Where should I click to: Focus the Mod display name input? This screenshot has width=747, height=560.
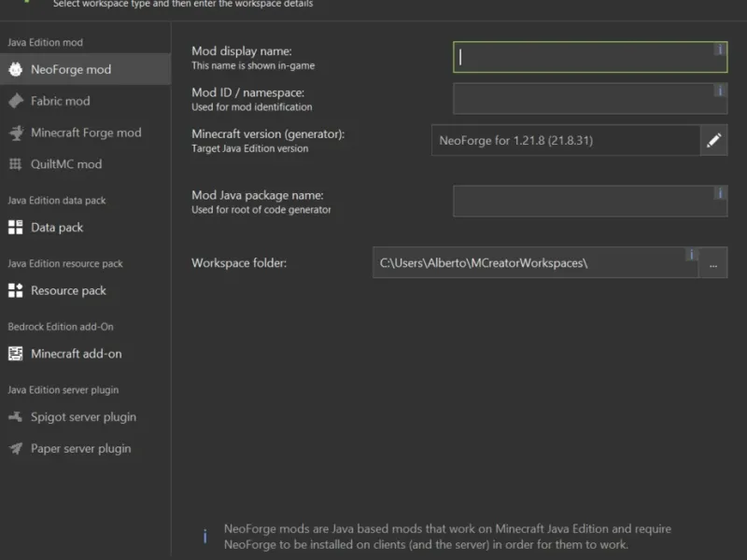(590, 57)
